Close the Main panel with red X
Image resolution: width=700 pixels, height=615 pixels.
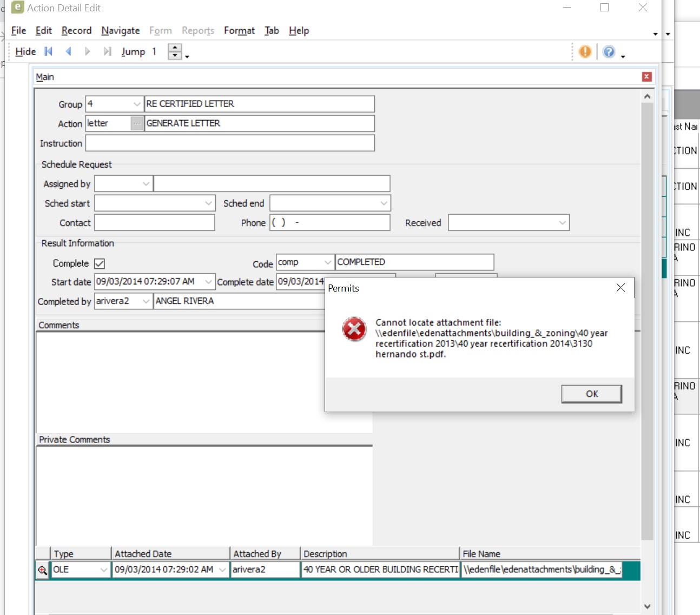click(646, 77)
